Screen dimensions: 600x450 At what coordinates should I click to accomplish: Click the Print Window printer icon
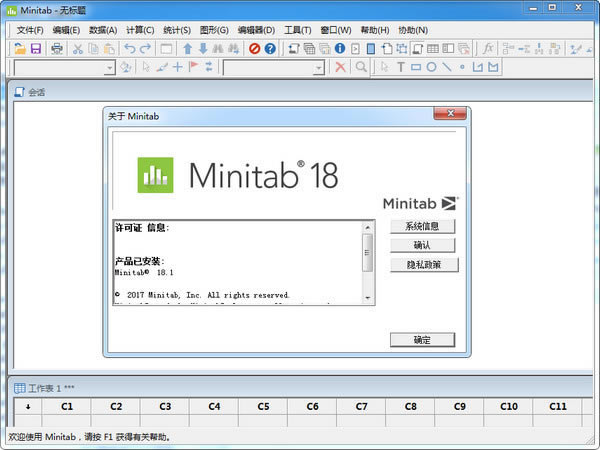pos(57,49)
